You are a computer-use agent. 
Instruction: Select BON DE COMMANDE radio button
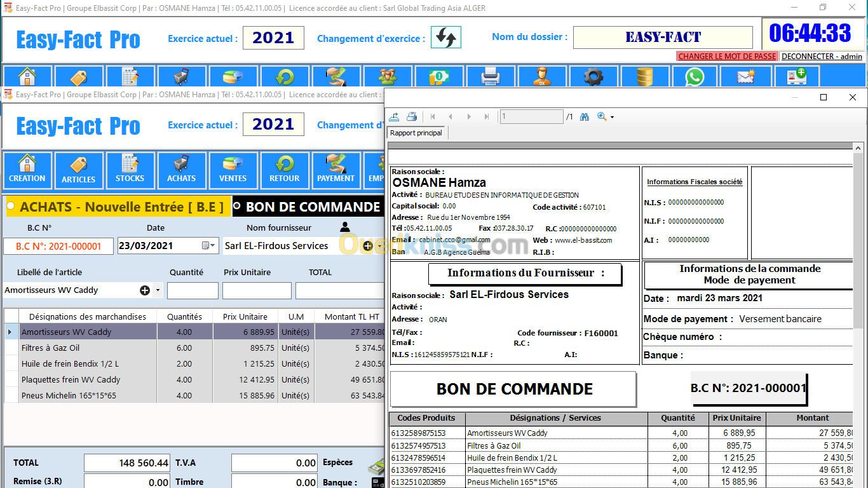click(237, 206)
